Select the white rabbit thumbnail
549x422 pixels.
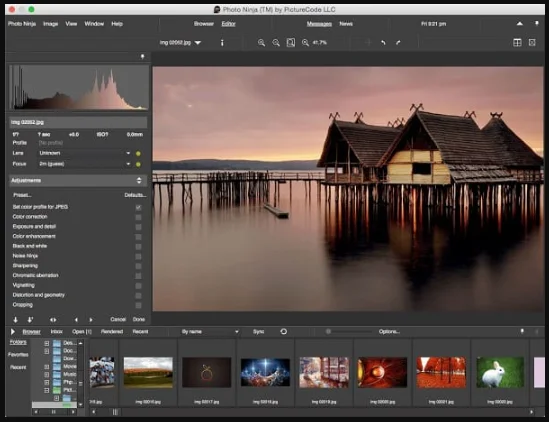tap(500, 372)
